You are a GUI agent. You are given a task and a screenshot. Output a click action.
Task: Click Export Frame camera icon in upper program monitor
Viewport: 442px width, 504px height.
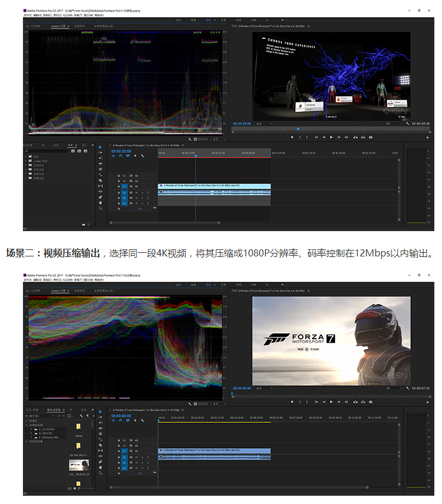371,137
